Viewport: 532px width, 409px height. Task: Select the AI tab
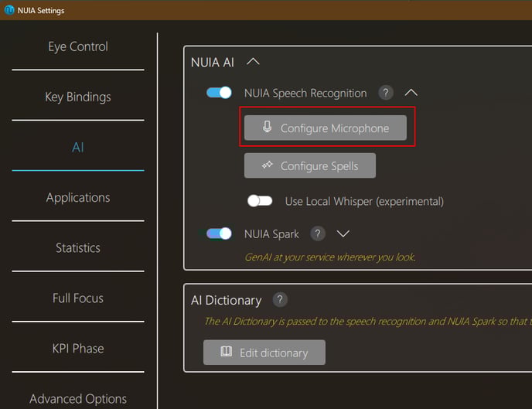point(78,148)
